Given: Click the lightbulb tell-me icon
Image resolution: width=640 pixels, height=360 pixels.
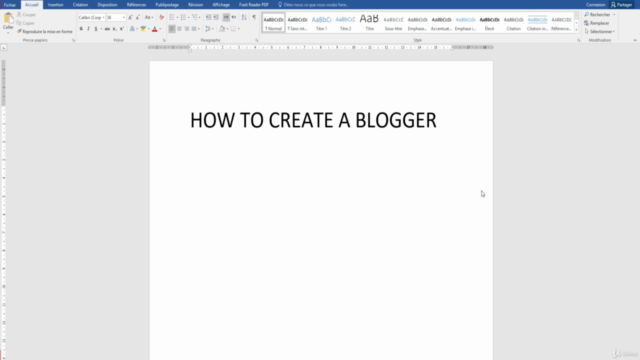Looking at the screenshot, I should [x=280, y=4].
